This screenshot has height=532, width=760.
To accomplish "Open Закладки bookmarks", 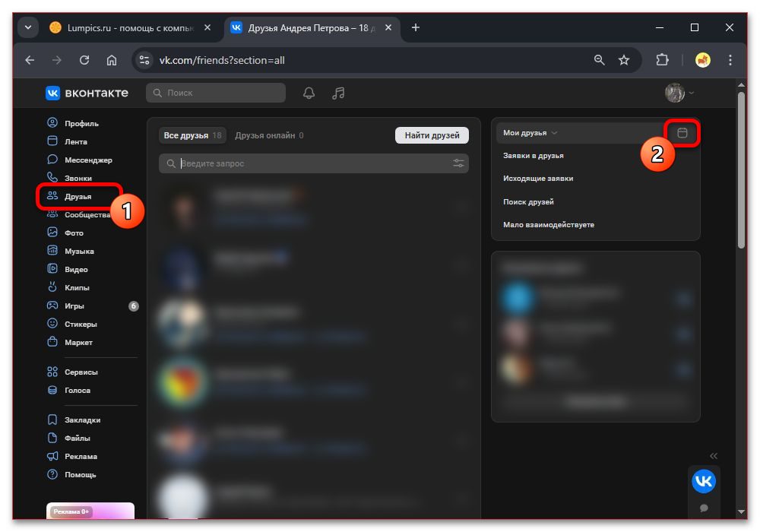I will point(74,420).
